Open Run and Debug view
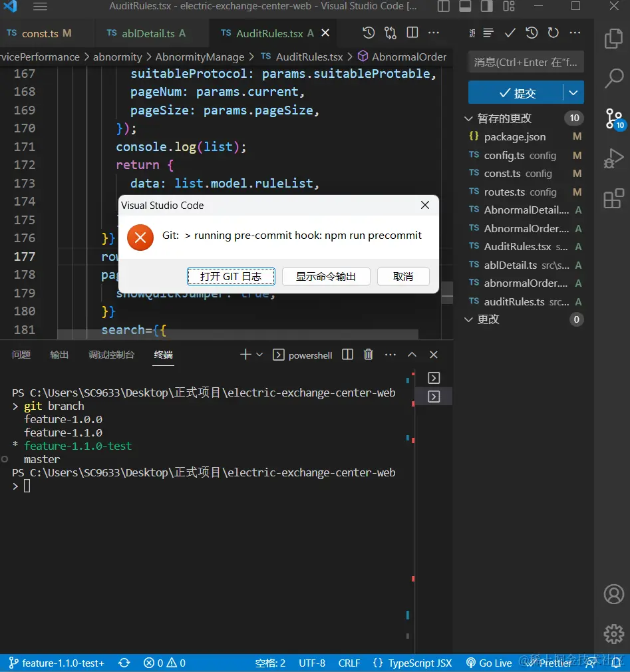The height and width of the screenshot is (672, 630). pos(614,158)
